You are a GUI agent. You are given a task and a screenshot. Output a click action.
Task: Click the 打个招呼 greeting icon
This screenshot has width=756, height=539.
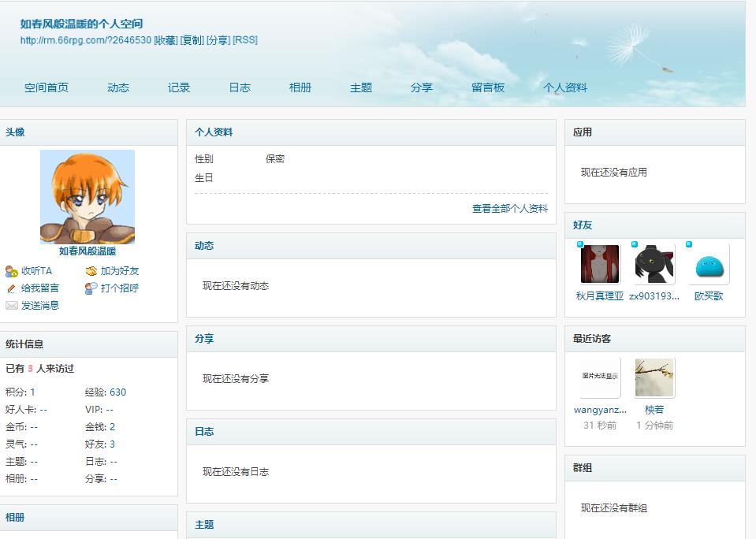click(x=91, y=288)
